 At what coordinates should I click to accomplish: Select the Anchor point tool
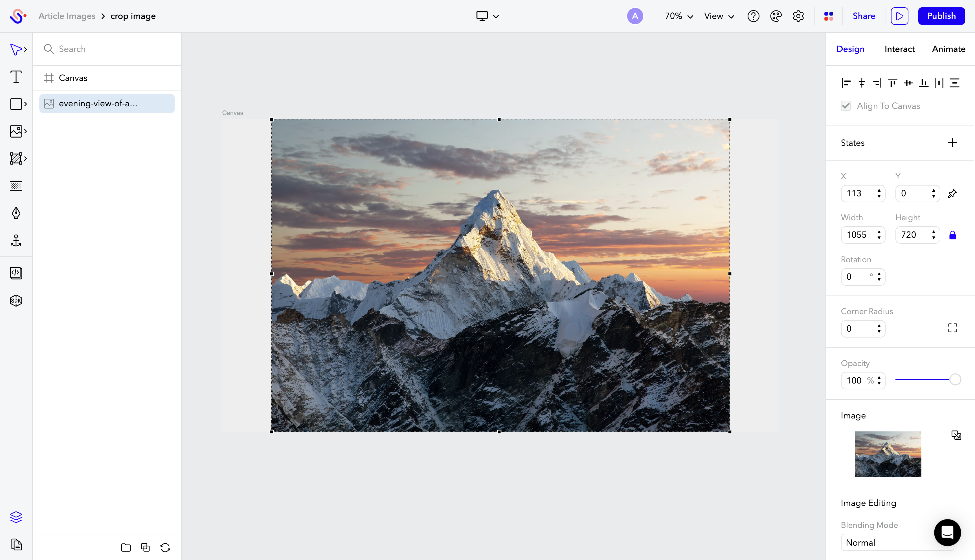(16, 240)
